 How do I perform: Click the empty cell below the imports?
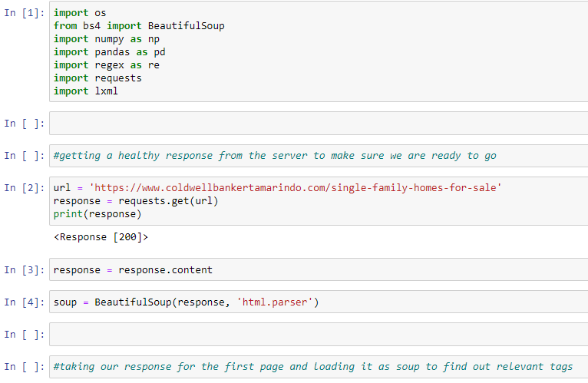coord(319,123)
